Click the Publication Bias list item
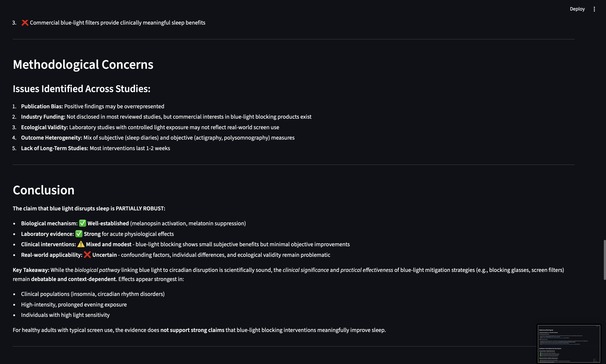Viewport: 606px width, 364px height. (x=92, y=106)
